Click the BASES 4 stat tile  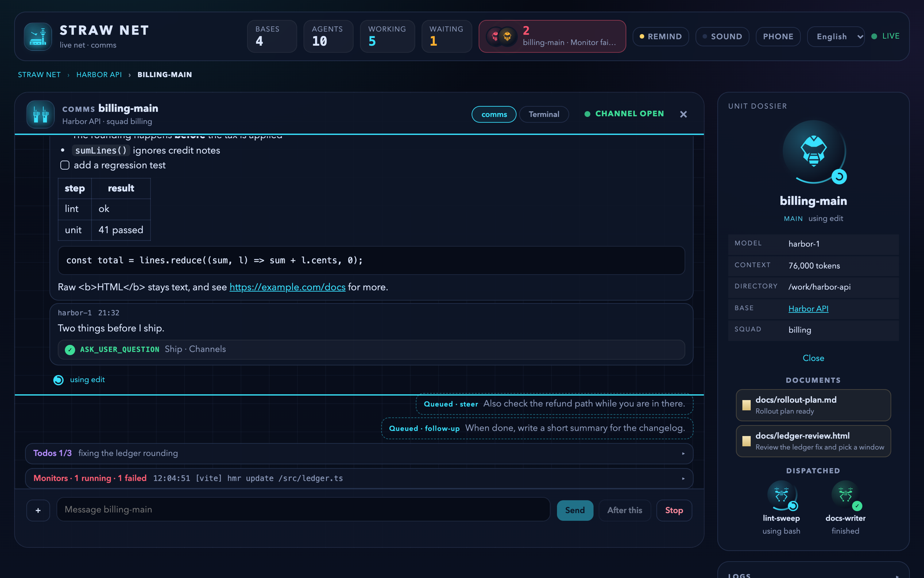click(272, 37)
